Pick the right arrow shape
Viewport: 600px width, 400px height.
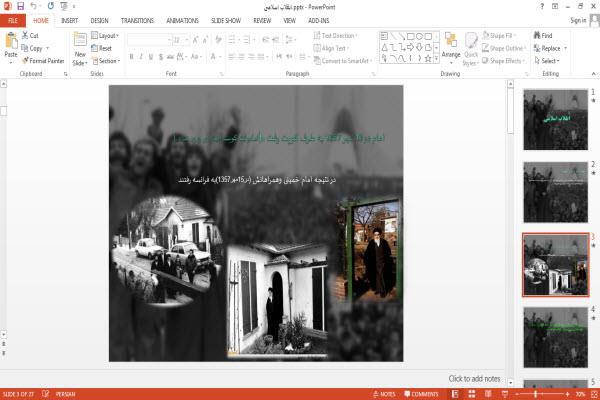[411, 47]
